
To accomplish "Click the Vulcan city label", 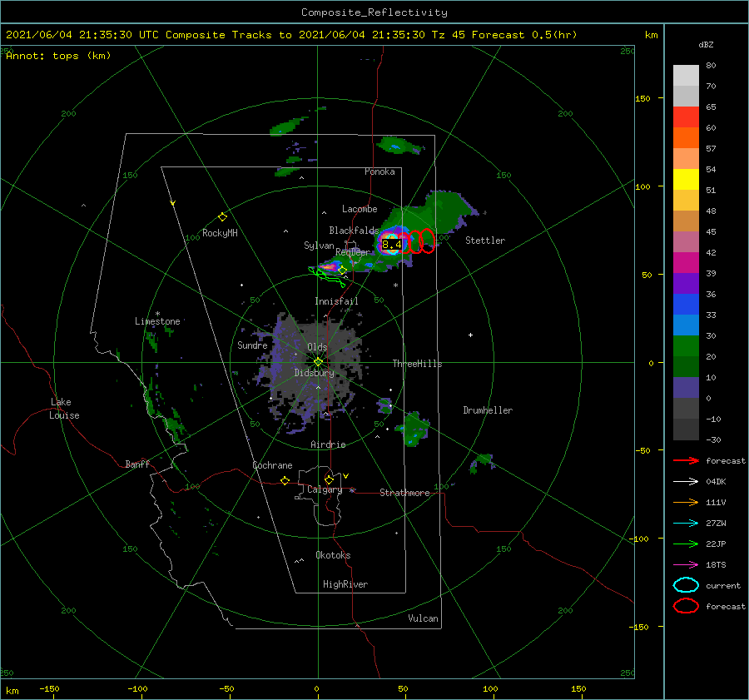I will coord(424,618).
